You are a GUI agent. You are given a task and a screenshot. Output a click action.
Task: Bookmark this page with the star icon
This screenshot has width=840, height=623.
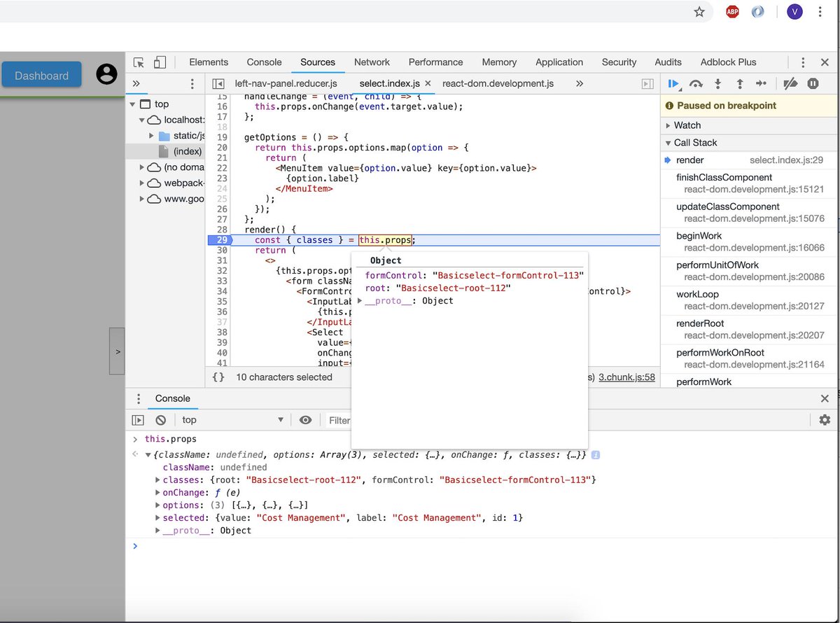(x=699, y=12)
